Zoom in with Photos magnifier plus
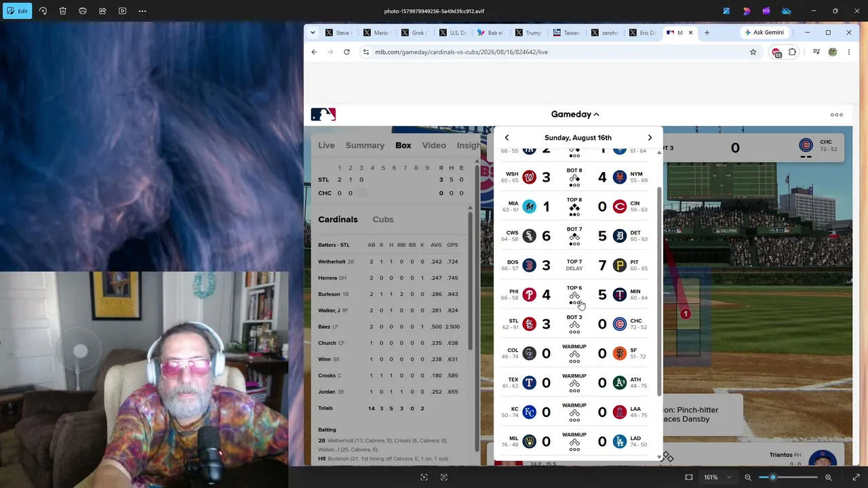Image resolution: width=868 pixels, height=488 pixels. [828, 477]
